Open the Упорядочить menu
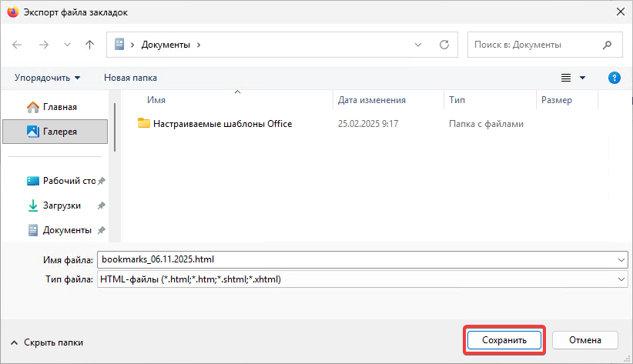 [x=47, y=78]
